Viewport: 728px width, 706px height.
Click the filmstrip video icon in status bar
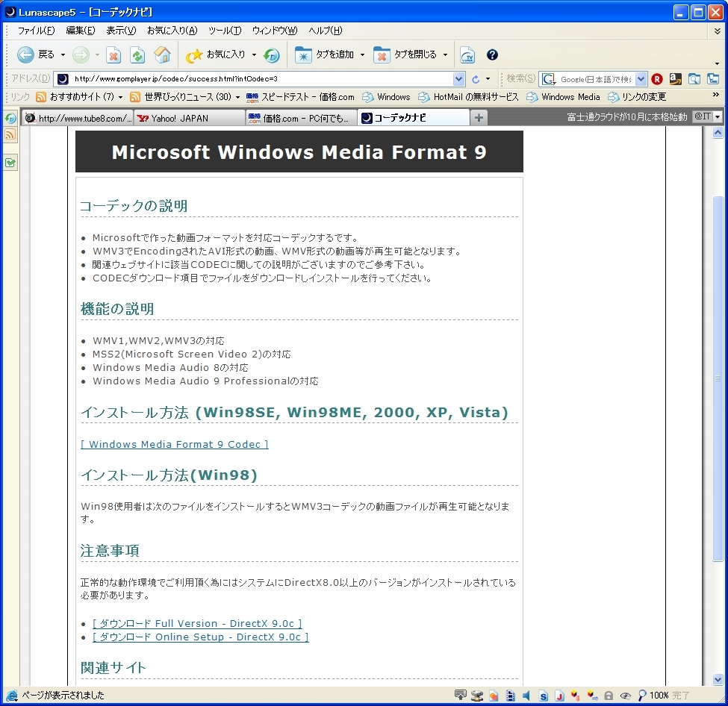tap(510, 696)
